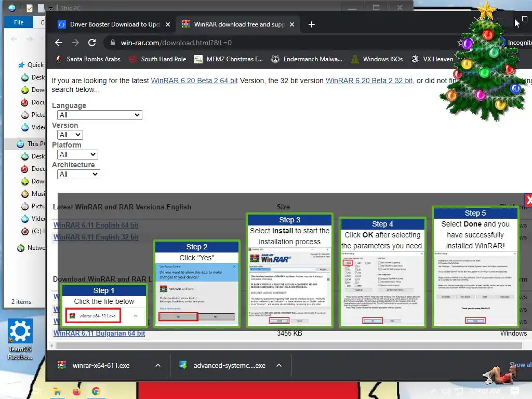Screen dimensions: 532x399
Task: Open WinRAR 6.20 Beta 2 32 bit link
Action: 369,81
